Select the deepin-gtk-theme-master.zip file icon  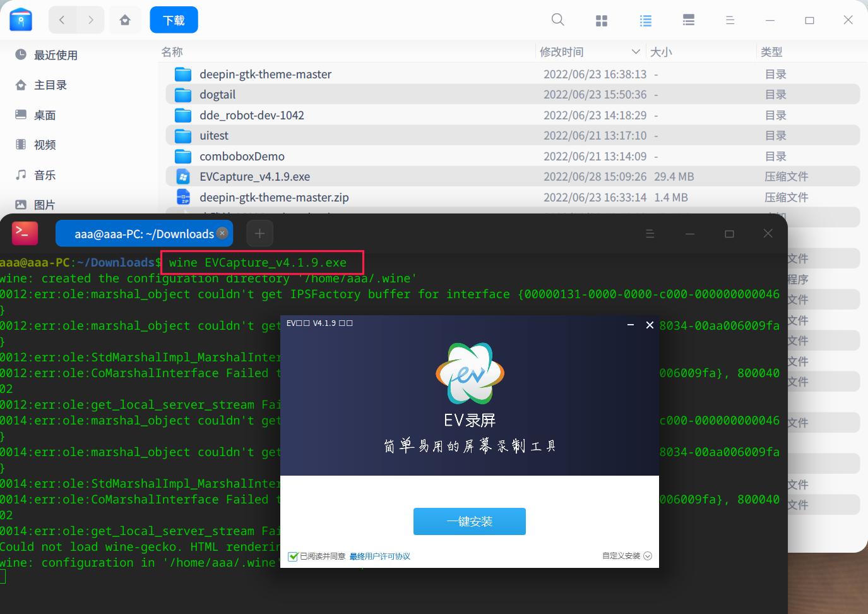click(x=183, y=197)
